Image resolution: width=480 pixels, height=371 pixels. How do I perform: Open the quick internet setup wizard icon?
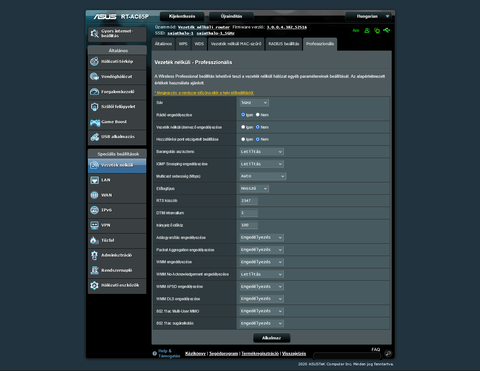pos(95,33)
